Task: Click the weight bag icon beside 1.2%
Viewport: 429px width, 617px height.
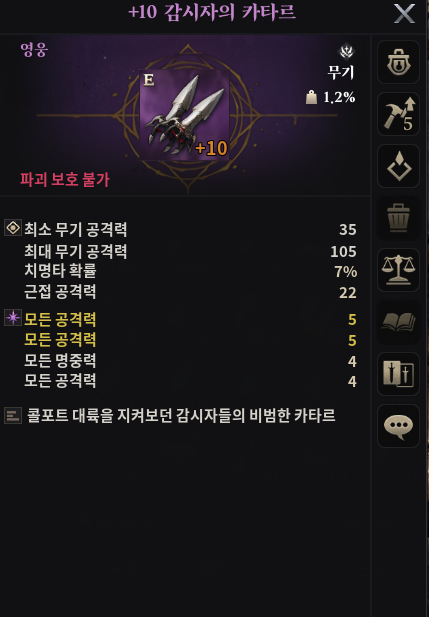Action: [x=311, y=97]
